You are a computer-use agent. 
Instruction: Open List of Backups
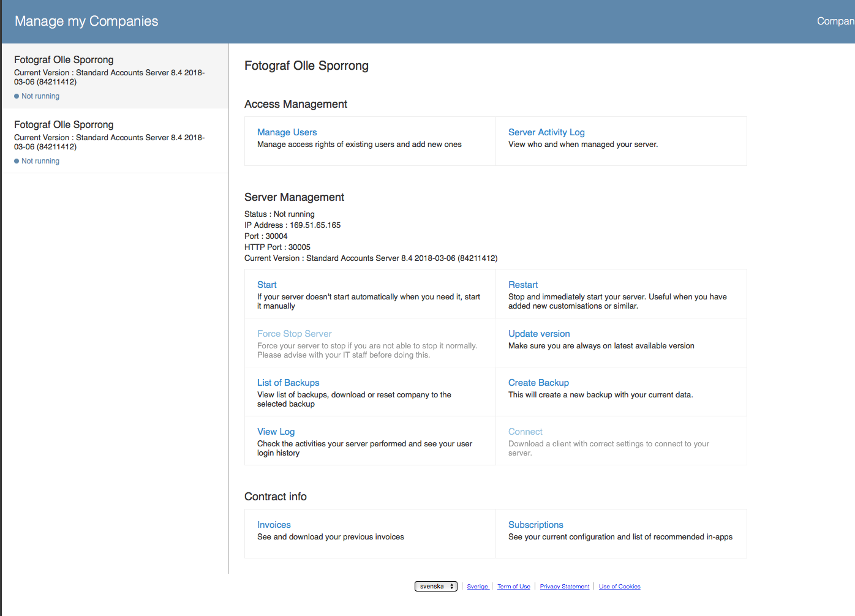click(288, 383)
